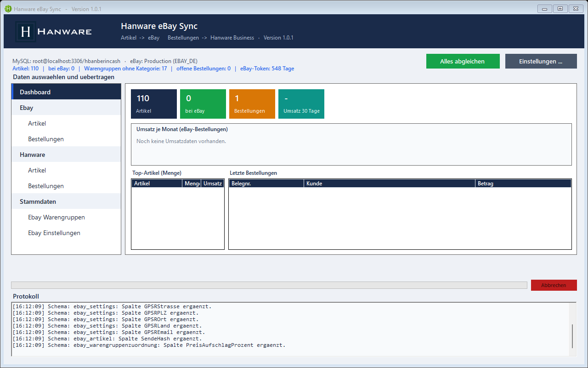The width and height of the screenshot is (588, 368).
Task: Open 'Ebay Warengruppen' in sidebar
Action: [67, 217]
